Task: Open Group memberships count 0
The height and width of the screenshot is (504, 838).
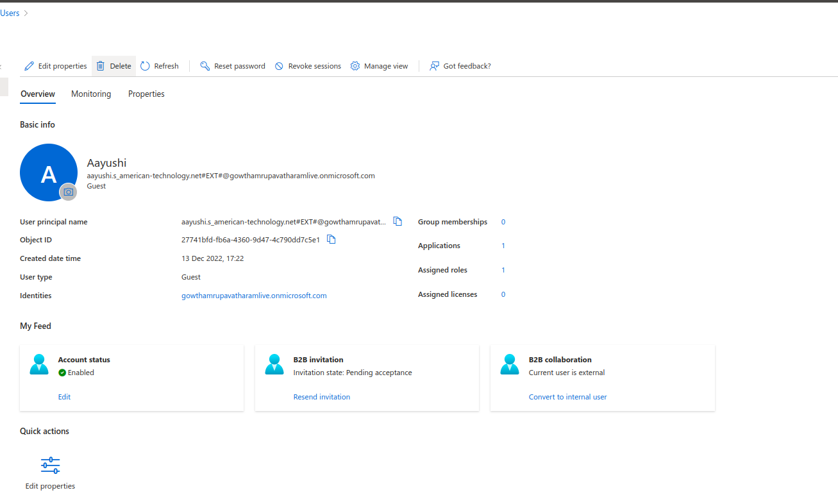Action: point(503,222)
